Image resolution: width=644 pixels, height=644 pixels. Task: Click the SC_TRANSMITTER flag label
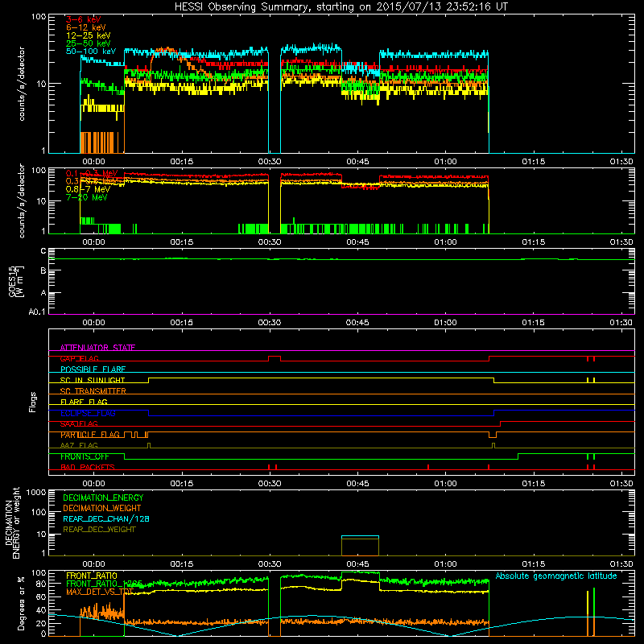click(x=93, y=391)
